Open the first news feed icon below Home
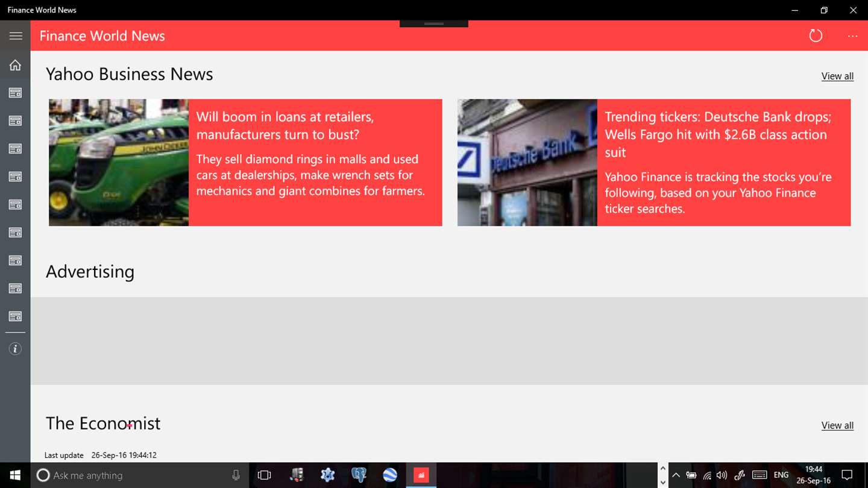Image resolution: width=868 pixels, height=488 pixels. coord(15,93)
